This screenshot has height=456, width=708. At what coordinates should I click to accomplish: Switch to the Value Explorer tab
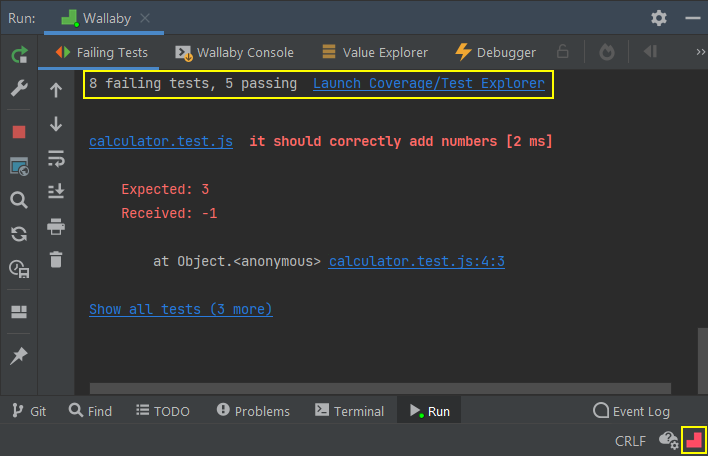click(x=375, y=52)
